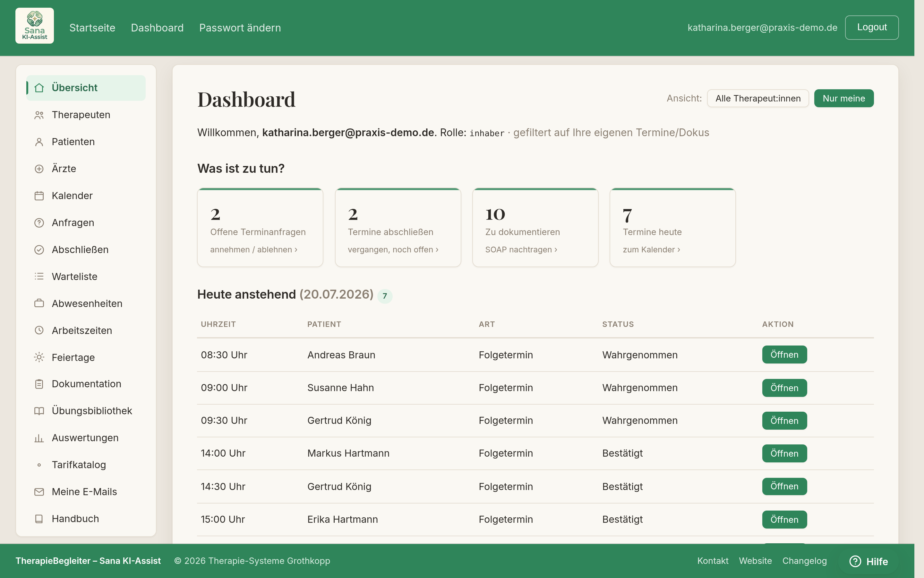Viewport: 924px width, 578px height.
Task: Click the Sana KI-Assist logo
Action: [x=34, y=26]
